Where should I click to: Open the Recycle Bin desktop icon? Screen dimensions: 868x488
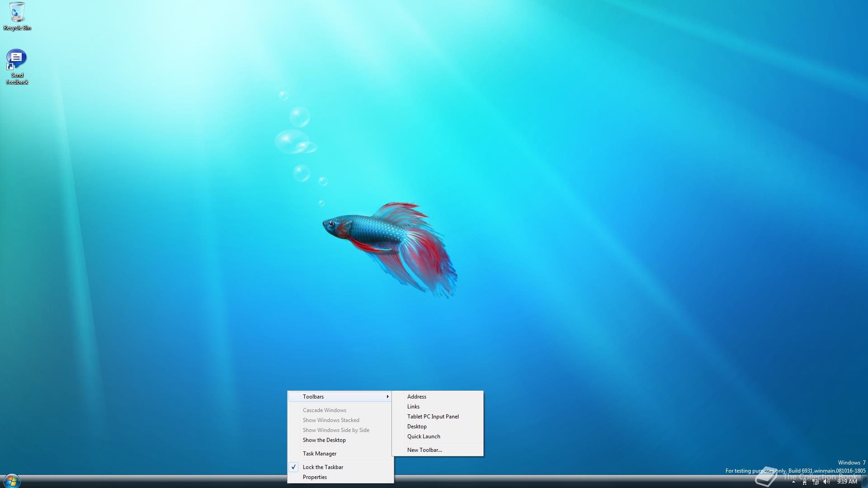click(x=17, y=16)
